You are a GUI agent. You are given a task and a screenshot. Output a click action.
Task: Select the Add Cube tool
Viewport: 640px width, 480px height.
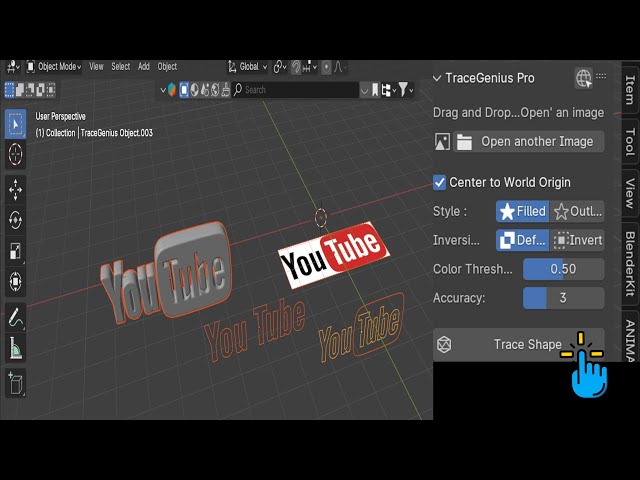click(16, 383)
